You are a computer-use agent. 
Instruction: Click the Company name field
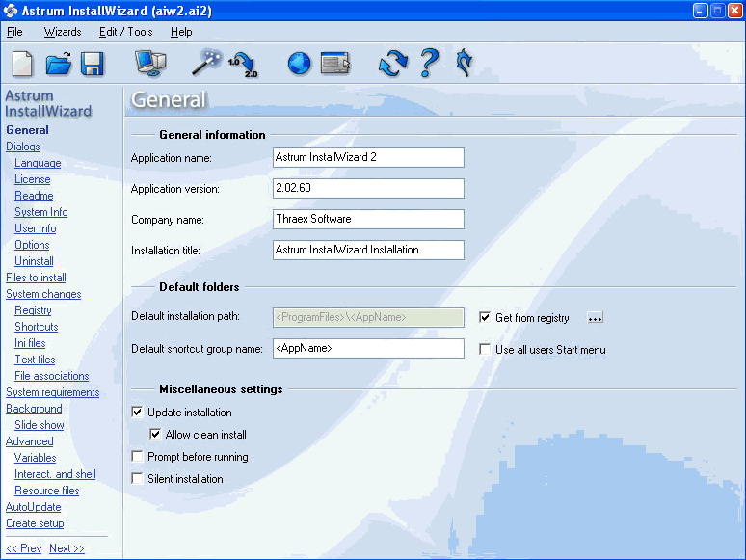368,220
